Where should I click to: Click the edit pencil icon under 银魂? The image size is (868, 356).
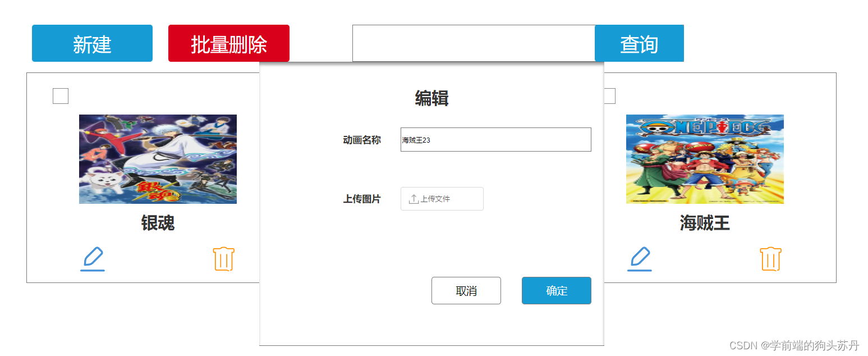(93, 259)
